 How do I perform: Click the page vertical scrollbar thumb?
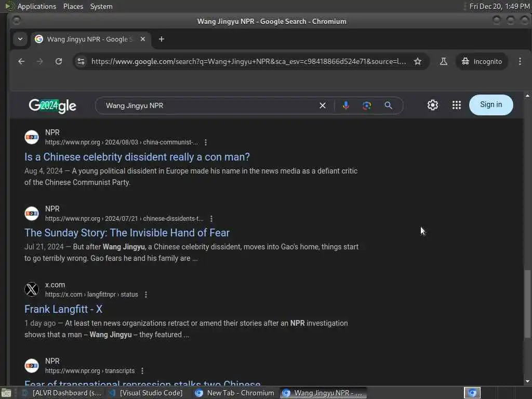click(x=527, y=303)
